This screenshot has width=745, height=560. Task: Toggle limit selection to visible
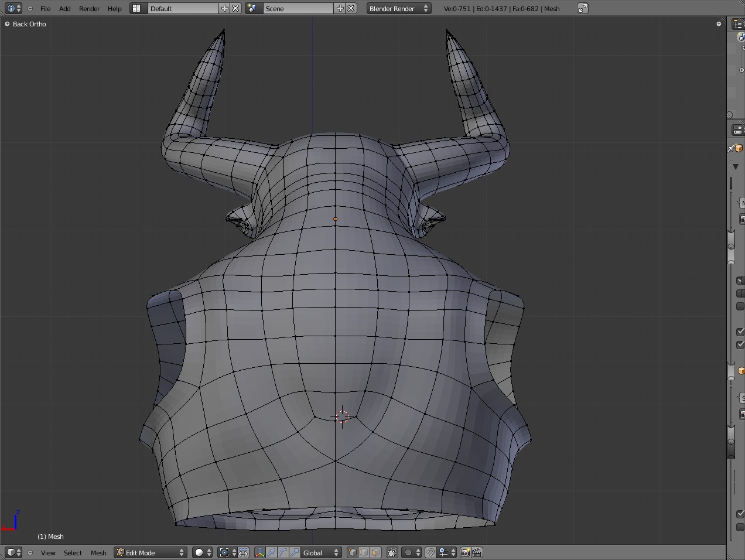392,552
